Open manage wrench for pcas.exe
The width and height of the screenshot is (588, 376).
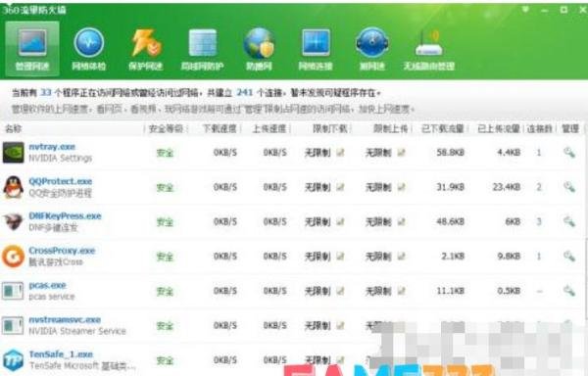point(569,290)
